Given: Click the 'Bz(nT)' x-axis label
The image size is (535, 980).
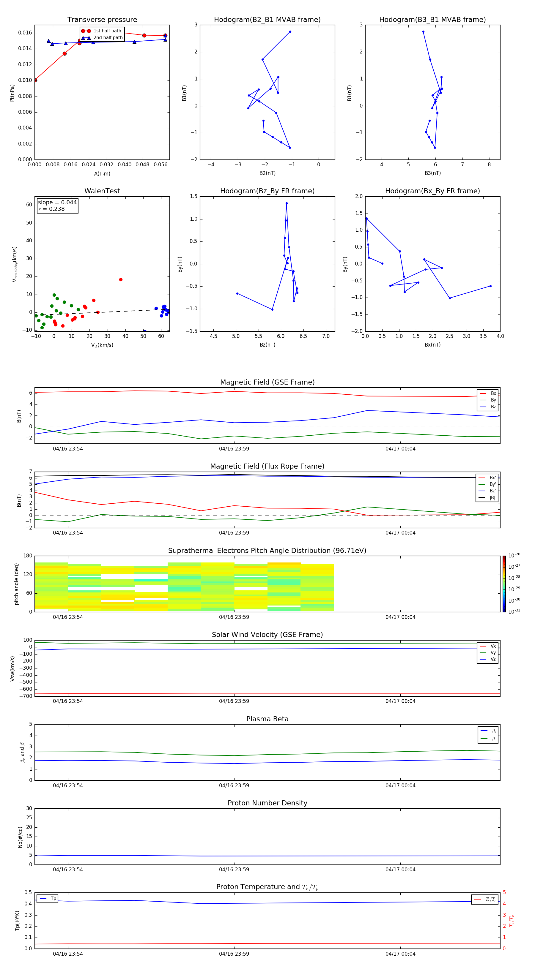Looking at the screenshot, I should [267, 345].
